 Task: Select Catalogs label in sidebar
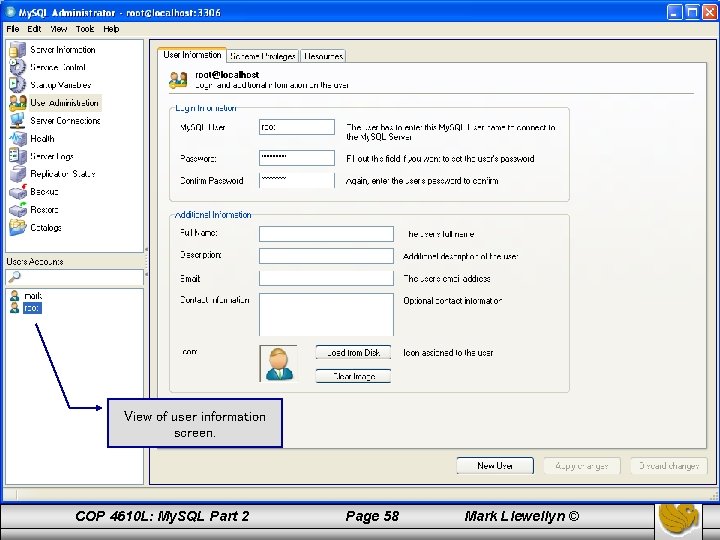45,228
